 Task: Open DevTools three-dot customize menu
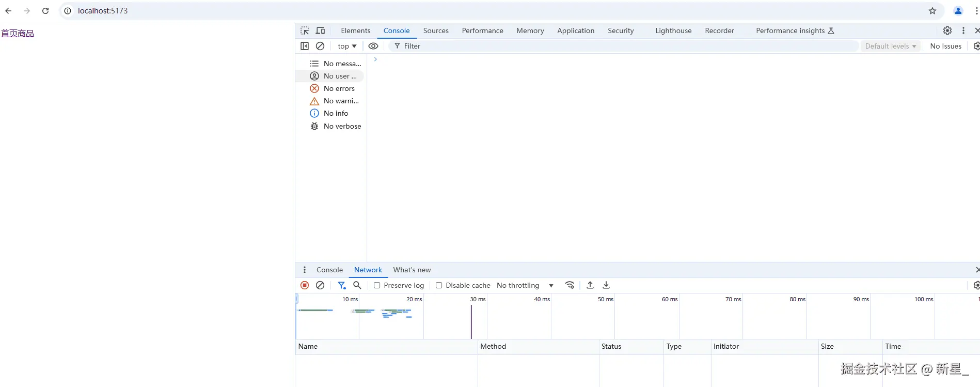tap(963, 30)
